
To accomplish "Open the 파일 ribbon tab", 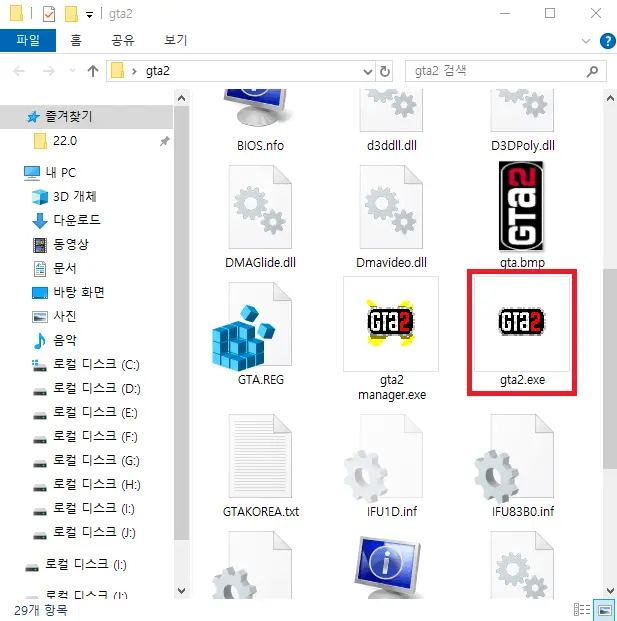I will (28, 40).
